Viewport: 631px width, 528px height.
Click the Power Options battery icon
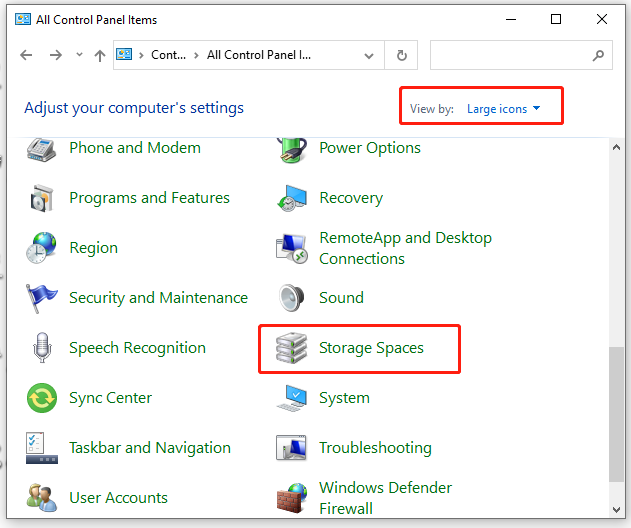click(293, 150)
